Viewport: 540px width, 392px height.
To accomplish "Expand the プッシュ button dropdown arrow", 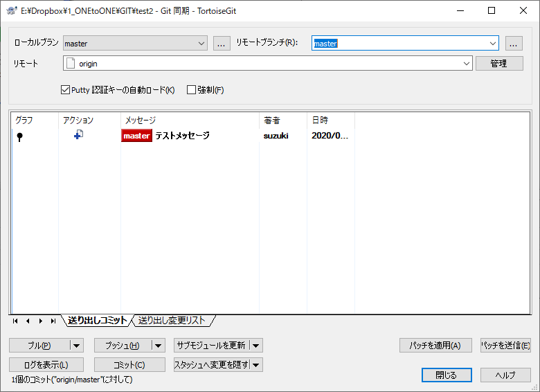I will click(159, 346).
